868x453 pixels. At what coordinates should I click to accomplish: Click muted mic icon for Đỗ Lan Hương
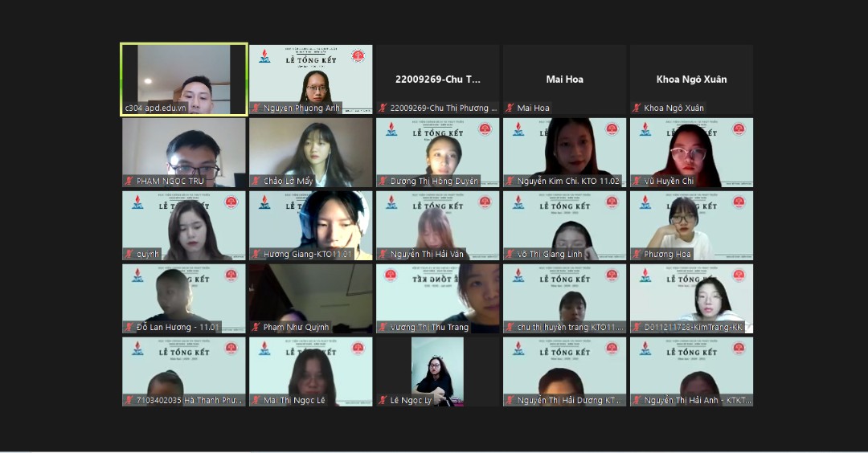click(129, 328)
